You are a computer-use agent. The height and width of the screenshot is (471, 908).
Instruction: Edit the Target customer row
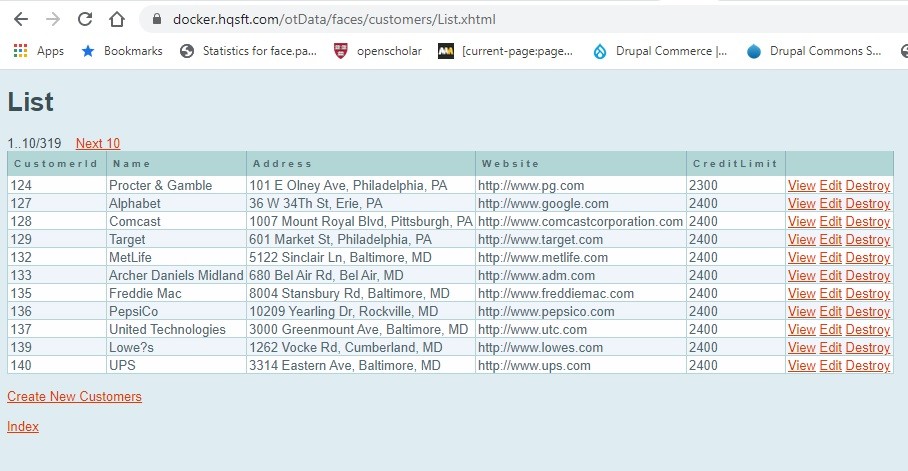coord(830,239)
